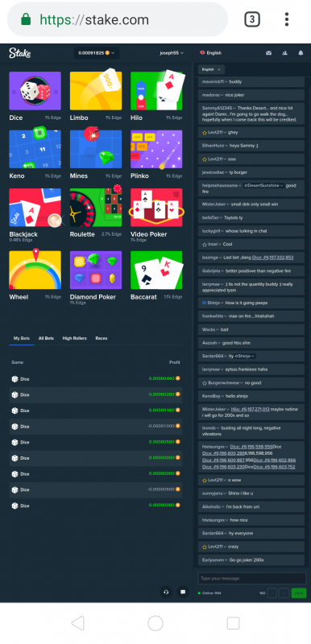Click the Stake logo

point(19,52)
